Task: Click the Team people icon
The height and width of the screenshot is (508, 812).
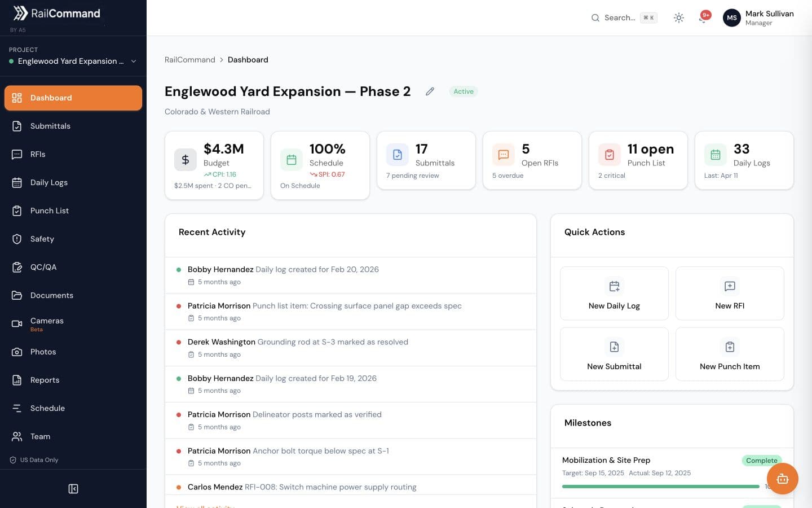Action: click(17, 436)
